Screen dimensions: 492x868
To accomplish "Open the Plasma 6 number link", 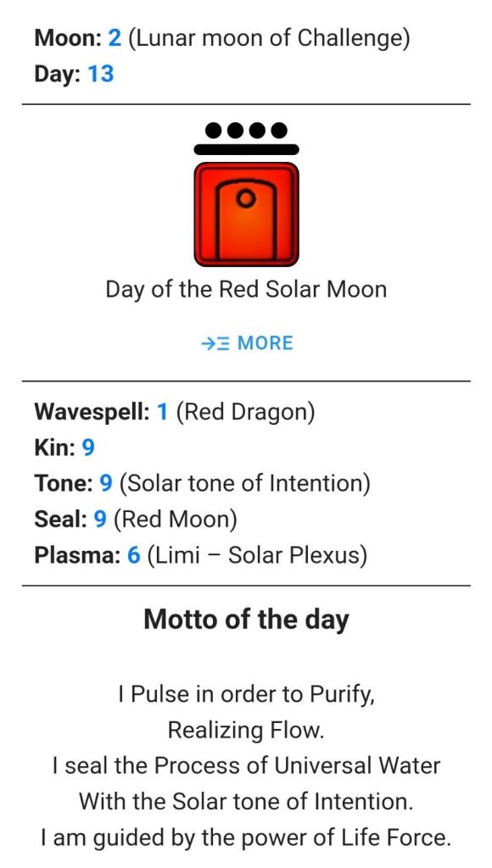I will point(133,555).
